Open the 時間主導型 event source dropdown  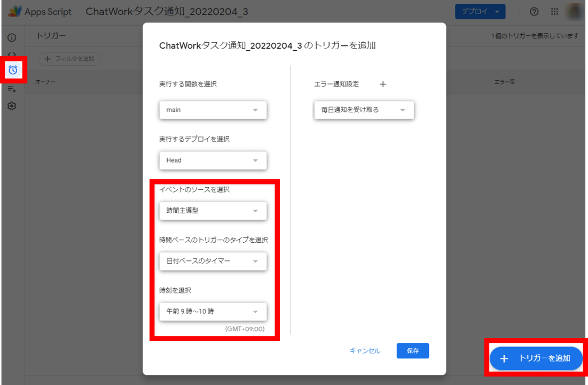[213, 211]
